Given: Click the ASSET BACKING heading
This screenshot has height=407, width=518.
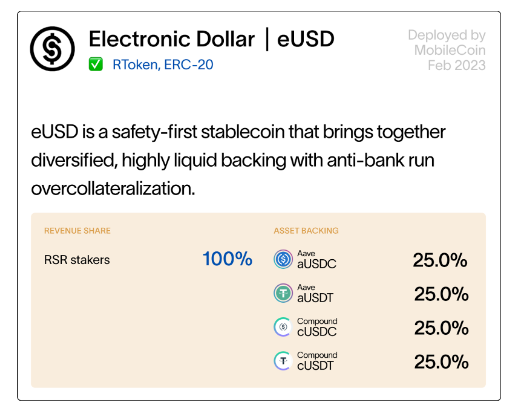Looking at the screenshot, I should 306,231.
